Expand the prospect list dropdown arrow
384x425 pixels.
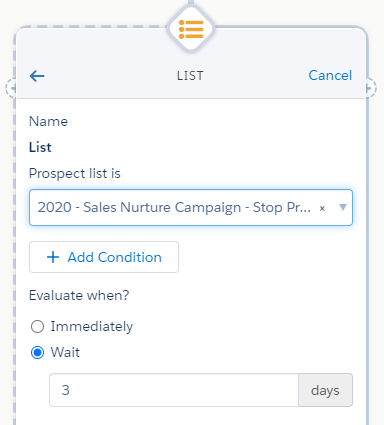click(x=343, y=207)
